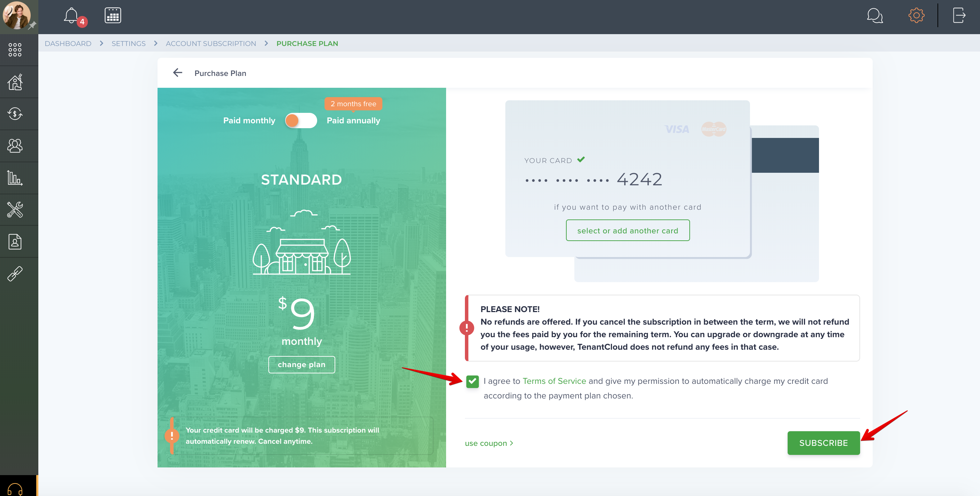Screen dimensions: 980x496
Task: Uncheck the Terms of Service agreement checkbox
Action: click(472, 381)
